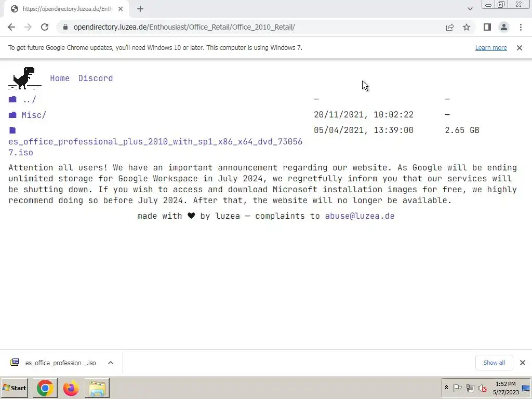532x399 pixels.
Task: Email abuse@luzea.de link
Action: tap(360, 216)
